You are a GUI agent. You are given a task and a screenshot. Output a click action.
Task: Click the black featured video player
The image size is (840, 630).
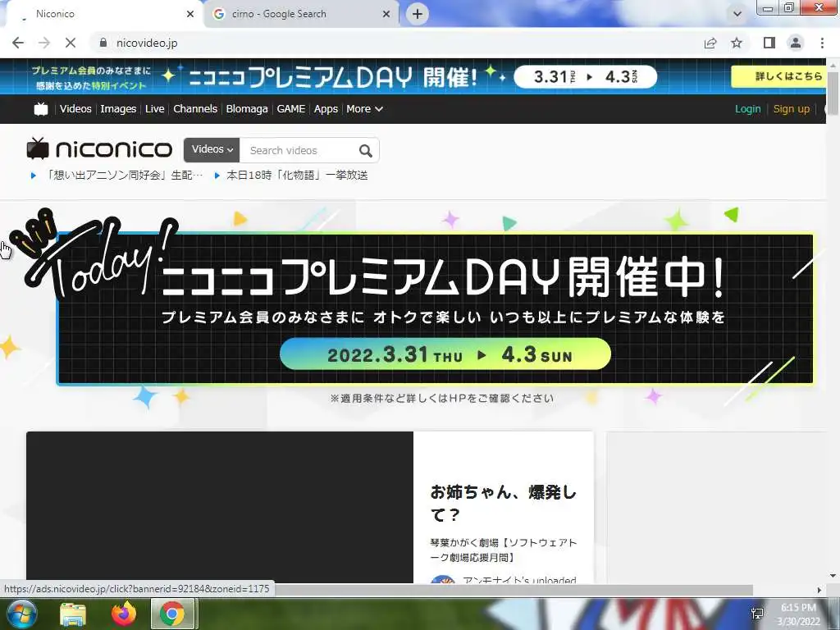(220, 507)
